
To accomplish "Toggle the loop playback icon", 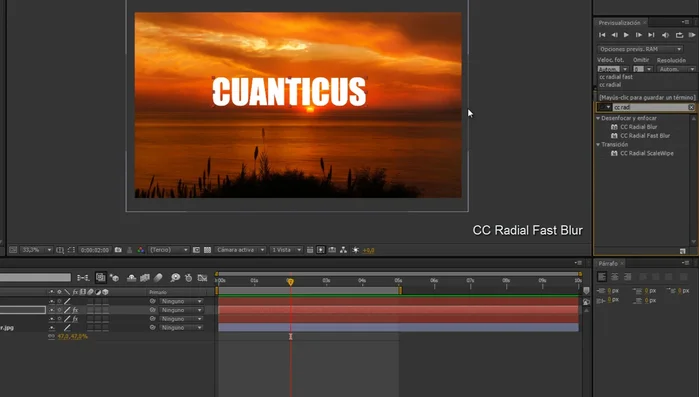I will tap(679, 35).
